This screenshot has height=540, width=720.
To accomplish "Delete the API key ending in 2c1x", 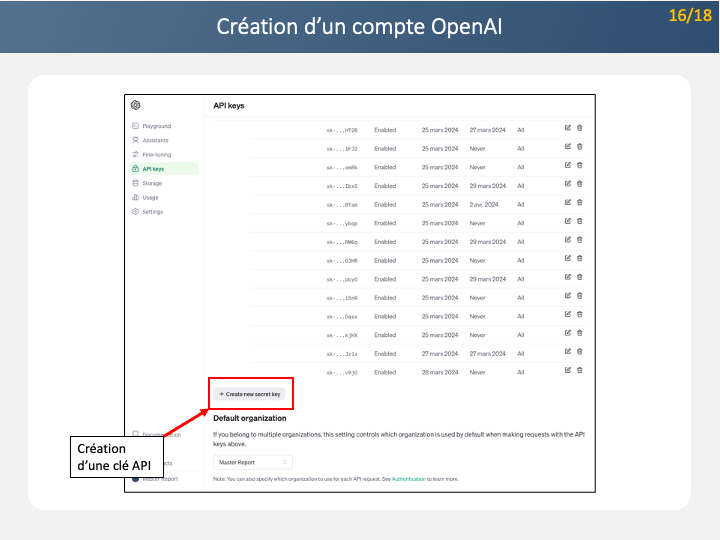I will pos(580,353).
